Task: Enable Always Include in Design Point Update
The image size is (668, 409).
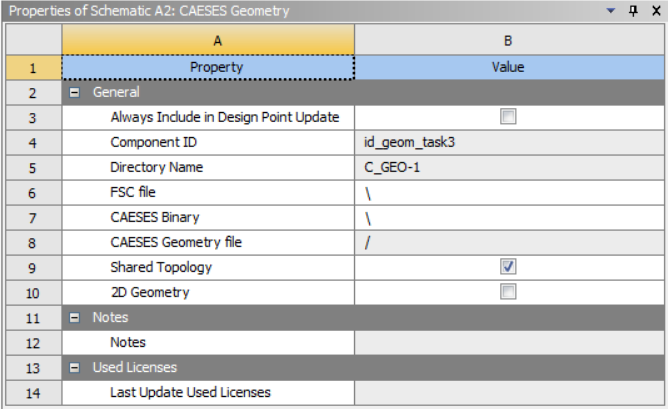Action: click(x=508, y=117)
